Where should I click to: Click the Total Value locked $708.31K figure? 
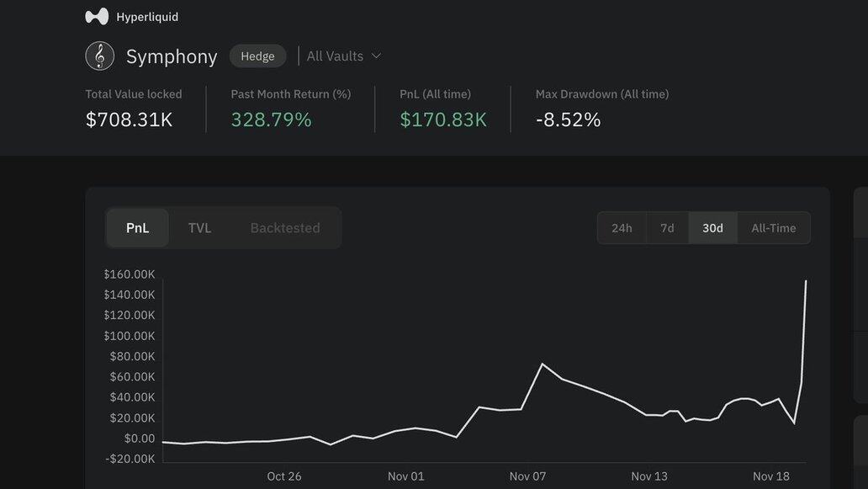coord(129,120)
